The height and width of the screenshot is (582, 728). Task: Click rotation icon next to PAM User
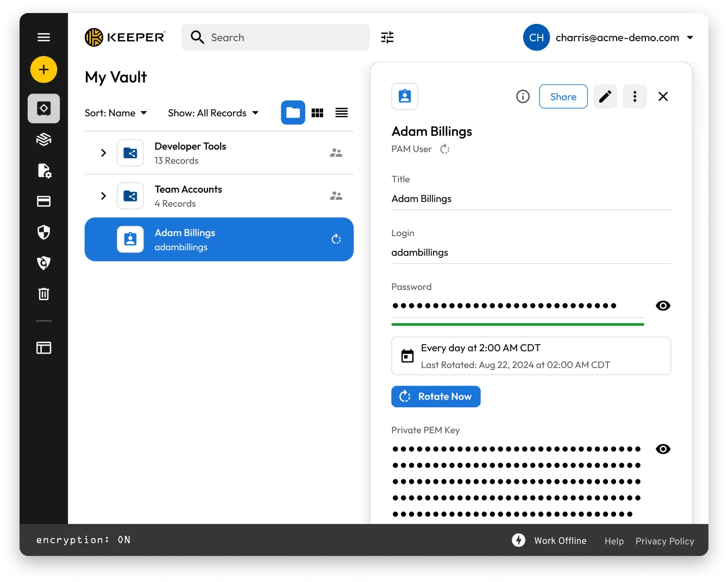(x=444, y=149)
